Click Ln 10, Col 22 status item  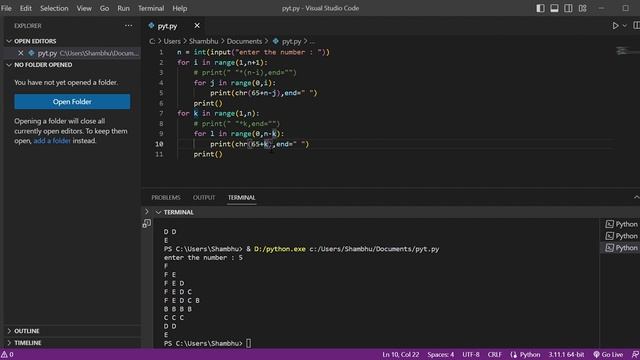tap(400, 355)
